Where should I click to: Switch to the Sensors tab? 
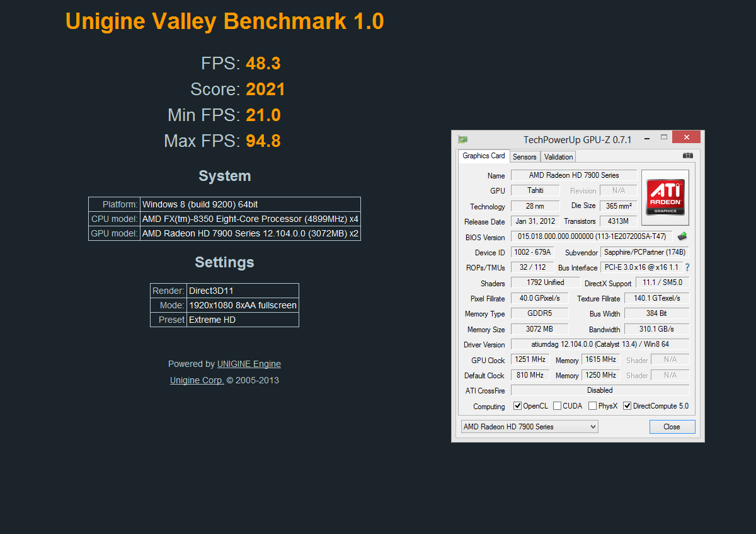point(525,157)
